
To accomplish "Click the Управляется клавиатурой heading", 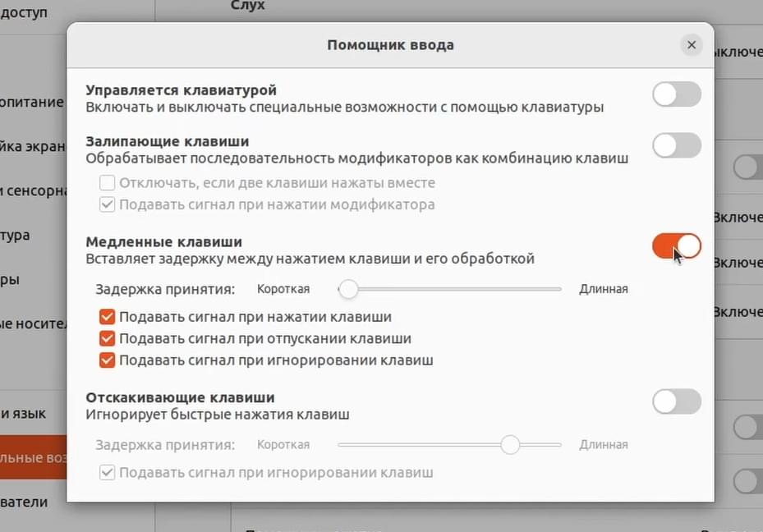I will [x=181, y=90].
